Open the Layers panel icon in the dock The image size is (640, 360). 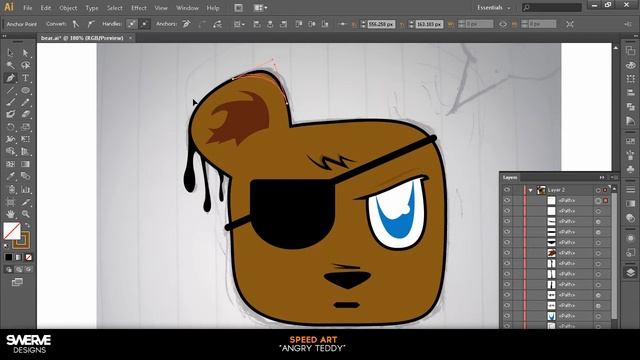click(x=630, y=272)
